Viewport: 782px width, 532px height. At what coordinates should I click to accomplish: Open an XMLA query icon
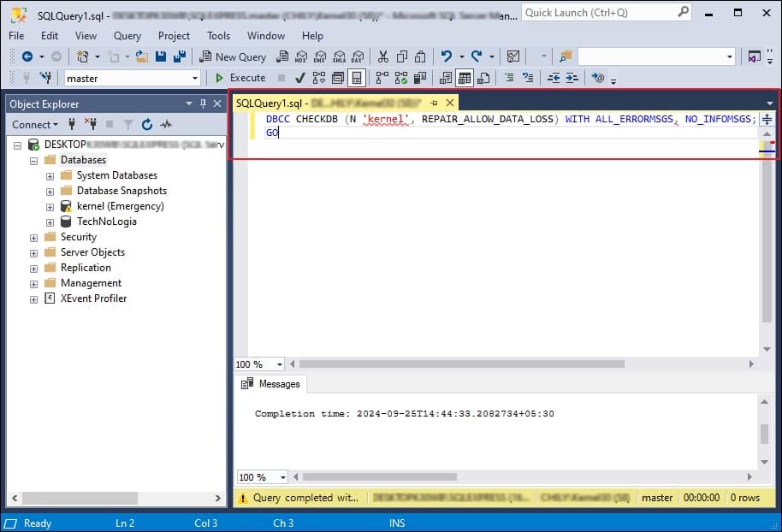point(339,56)
